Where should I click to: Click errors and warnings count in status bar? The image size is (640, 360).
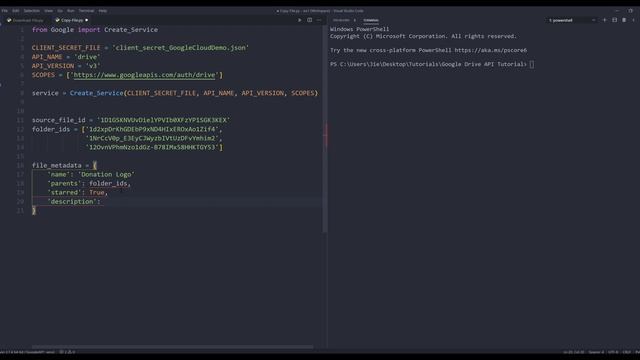tap(67, 352)
